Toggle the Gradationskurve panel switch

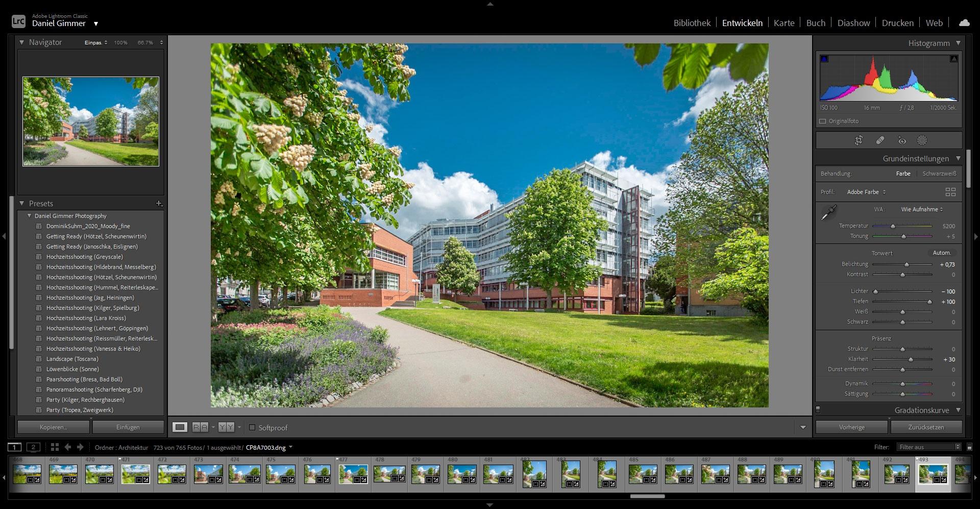click(818, 409)
